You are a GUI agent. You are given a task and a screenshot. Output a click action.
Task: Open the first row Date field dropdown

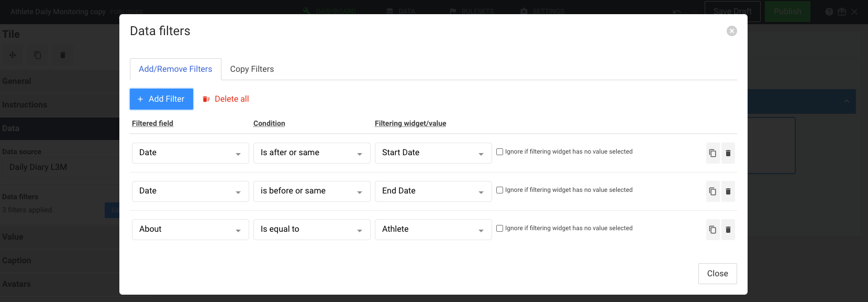[x=191, y=153]
